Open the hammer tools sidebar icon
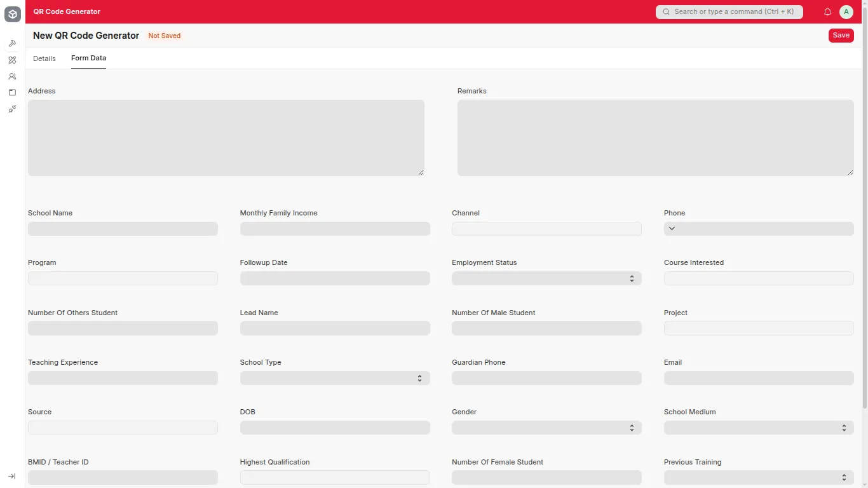 point(12,43)
